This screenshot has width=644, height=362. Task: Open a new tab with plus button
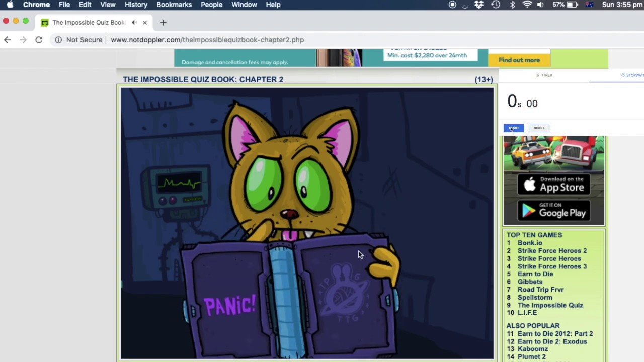click(163, 23)
